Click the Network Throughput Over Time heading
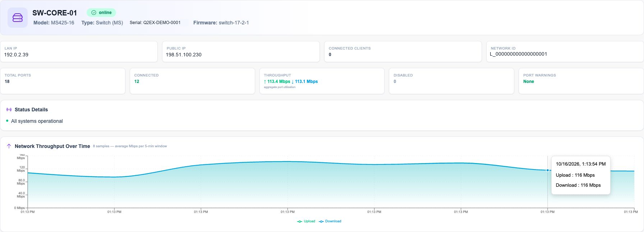The image size is (644, 232). point(52,146)
